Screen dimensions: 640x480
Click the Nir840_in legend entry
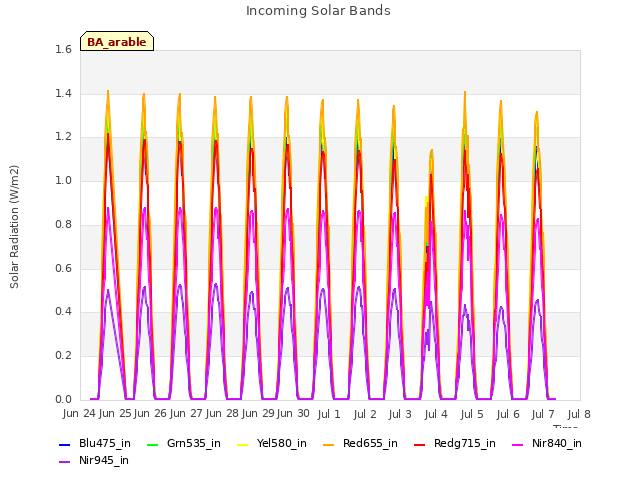click(547, 443)
